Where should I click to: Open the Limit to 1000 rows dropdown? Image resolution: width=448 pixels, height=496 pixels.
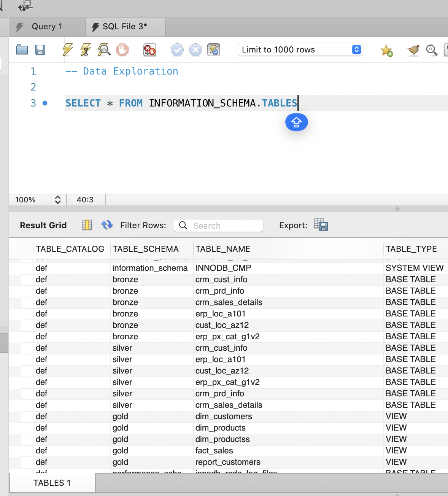point(356,50)
